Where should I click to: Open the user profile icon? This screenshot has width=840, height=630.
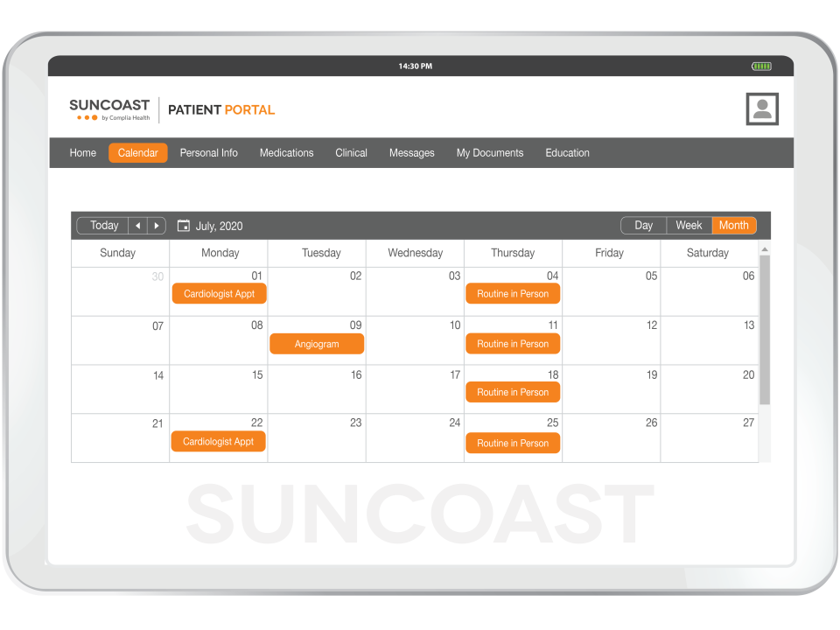tap(761, 108)
